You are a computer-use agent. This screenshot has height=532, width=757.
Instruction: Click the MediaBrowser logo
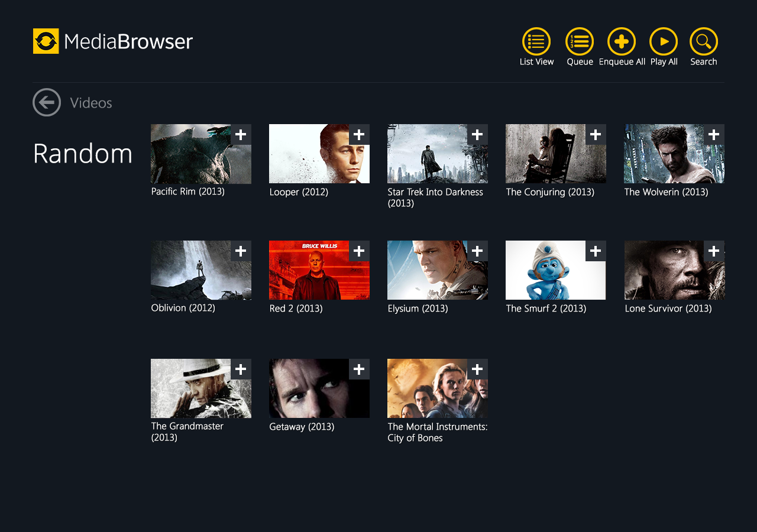coord(113,41)
